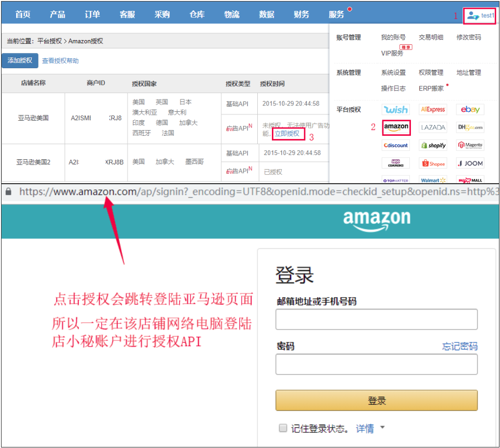The height and width of the screenshot is (448, 500).
Task: Open the 首页 menu
Action: (22, 15)
